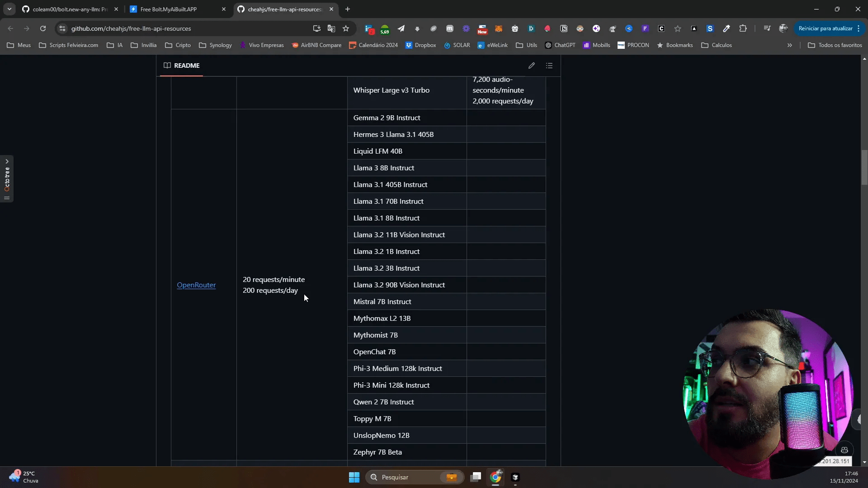Screen dimensions: 868x488
Task: Open Chrome three-dot menu
Action: (x=858, y=28)
